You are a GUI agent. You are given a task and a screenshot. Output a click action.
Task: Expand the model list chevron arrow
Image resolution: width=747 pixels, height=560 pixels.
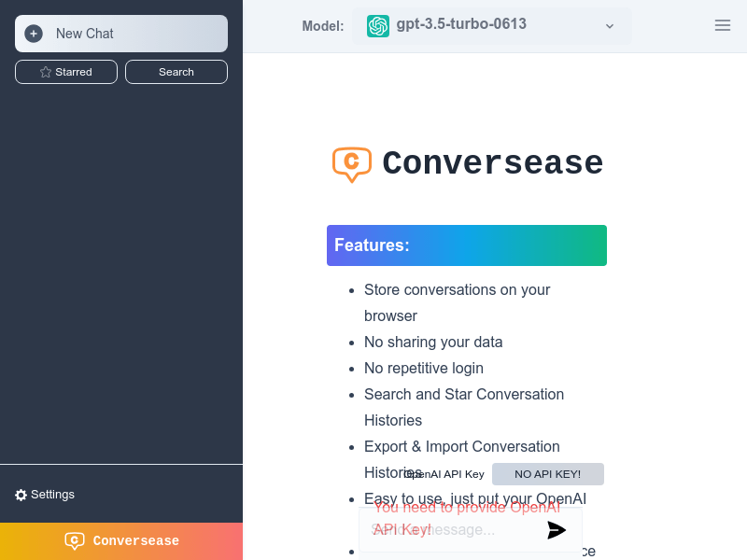point(610,26)
